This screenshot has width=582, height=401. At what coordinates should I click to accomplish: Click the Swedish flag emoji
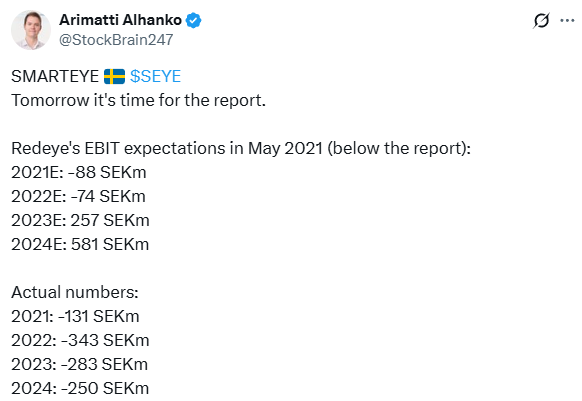coord(114,76)
